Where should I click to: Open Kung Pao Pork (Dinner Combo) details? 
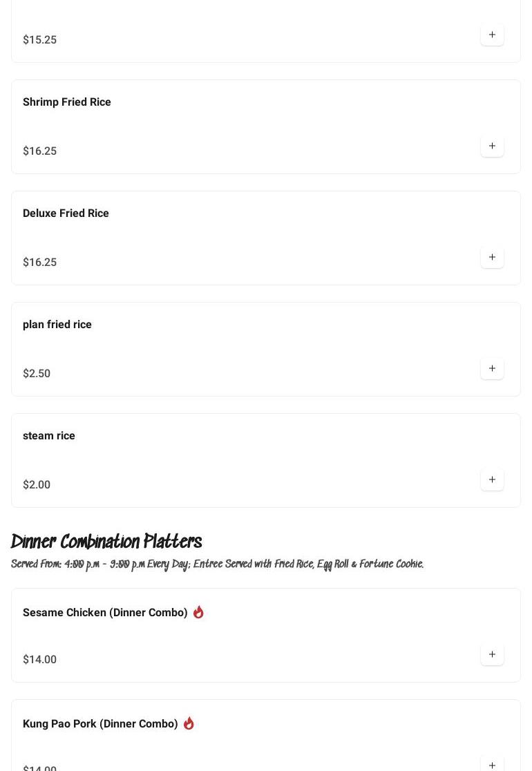(x=100, y=723)
